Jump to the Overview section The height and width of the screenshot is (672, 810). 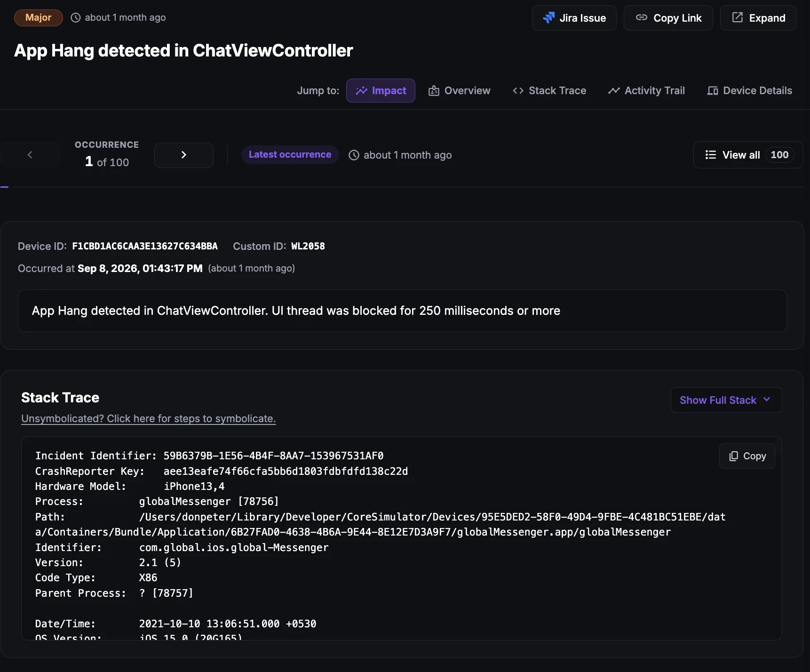click(459, 90)
